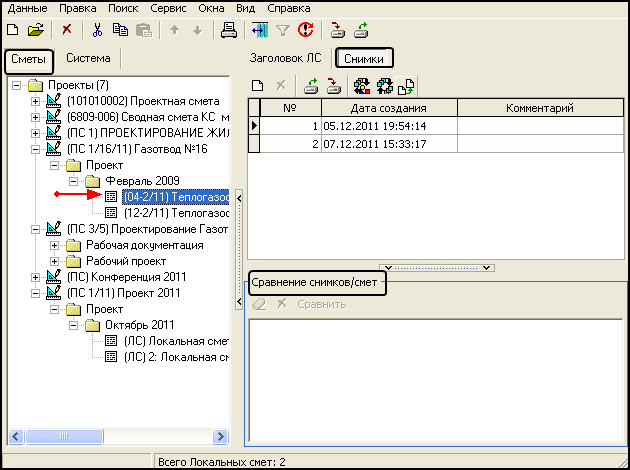Viewport: 630px width, 470px height.
Task: Expand the Рабочая документация folder
Action: [x=55, y=245]
